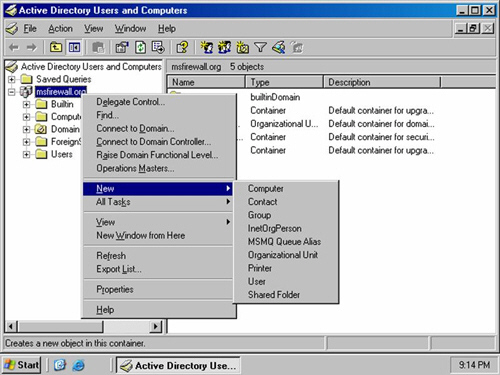
Task: Create a new InetOrgPerson object
Action: (x=286, y=229)
